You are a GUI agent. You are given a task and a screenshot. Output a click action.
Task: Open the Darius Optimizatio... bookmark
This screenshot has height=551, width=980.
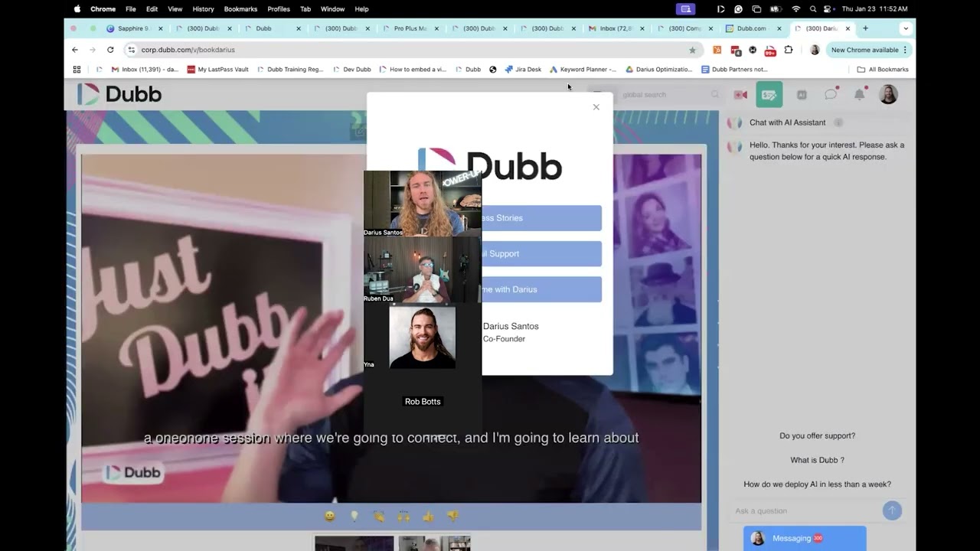tap(658, 69)
